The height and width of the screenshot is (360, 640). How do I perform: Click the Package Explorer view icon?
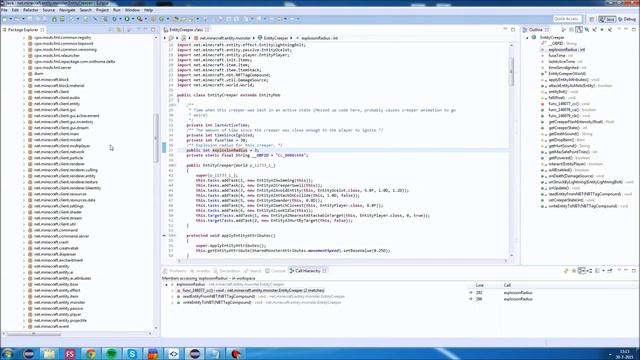pyautogui.click(x=4, y=30)
